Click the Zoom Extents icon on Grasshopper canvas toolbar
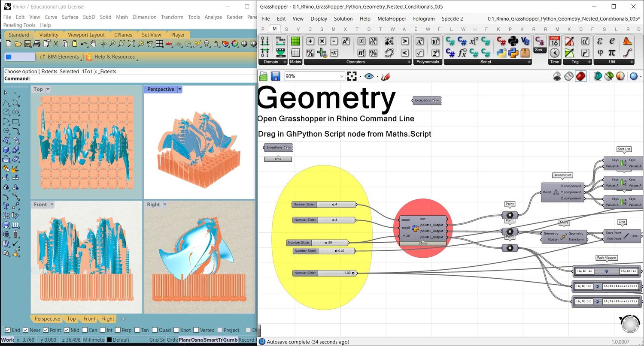Image resolution: width=644 pixels, height=346 pixels. click(x=352, y=76)
